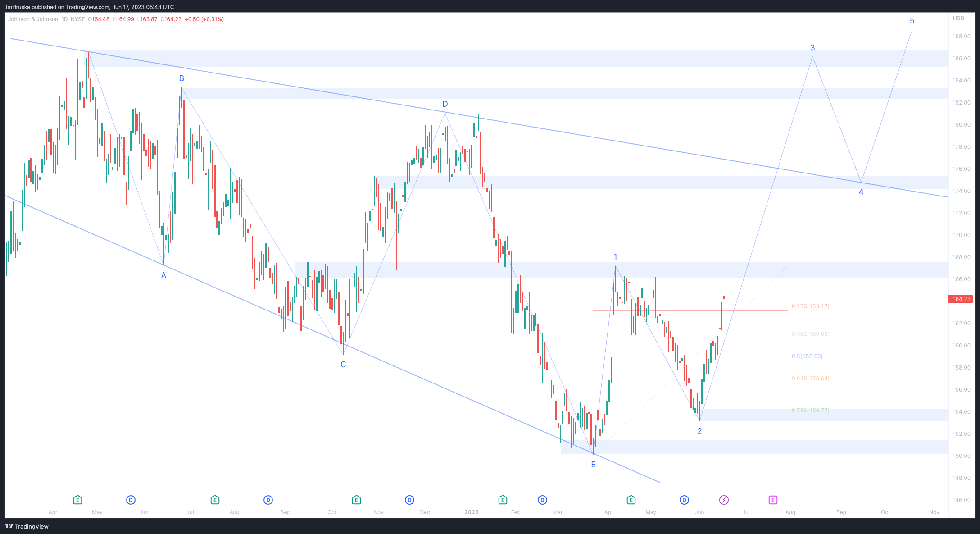Click the earnings icon between April and May 2023

[631, 500]
